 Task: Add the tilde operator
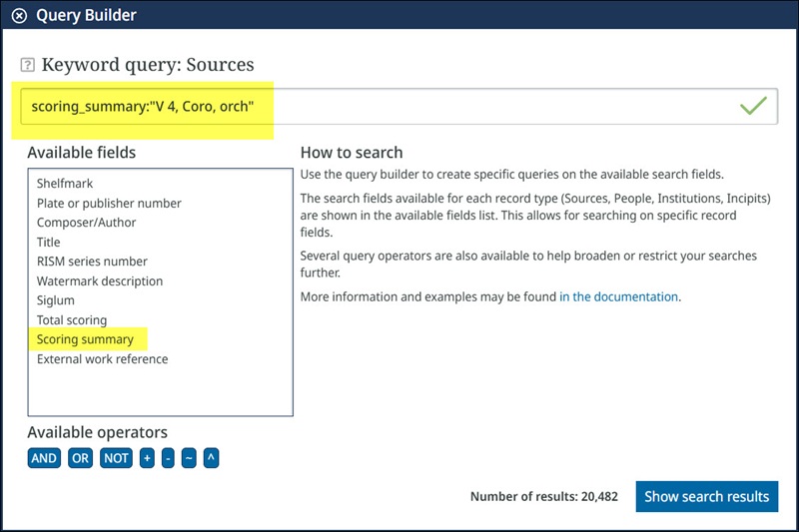pyautogui.click(x=189, y=458)
